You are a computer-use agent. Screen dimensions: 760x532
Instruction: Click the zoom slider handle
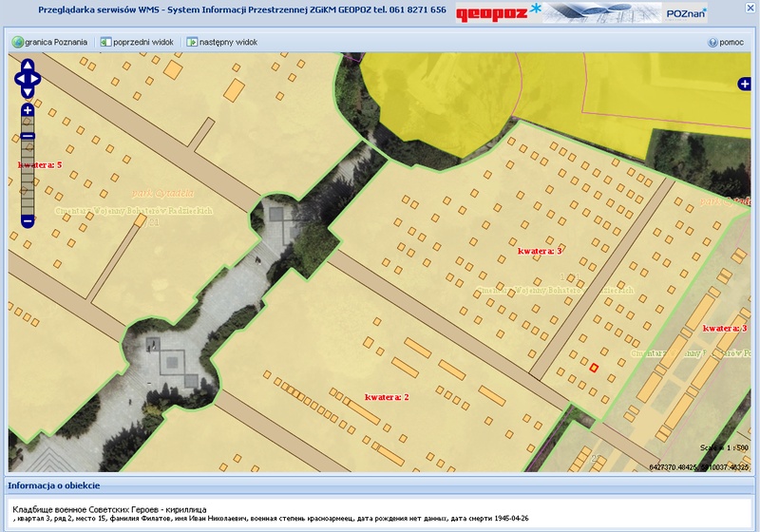(28, 136)
